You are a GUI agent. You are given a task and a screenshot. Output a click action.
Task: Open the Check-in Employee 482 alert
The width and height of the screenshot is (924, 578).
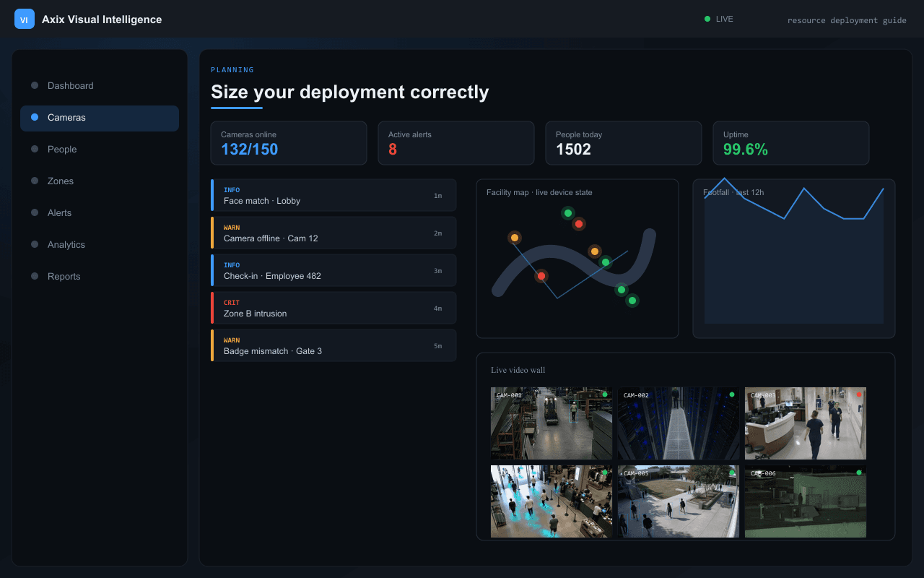click(334, 270)
